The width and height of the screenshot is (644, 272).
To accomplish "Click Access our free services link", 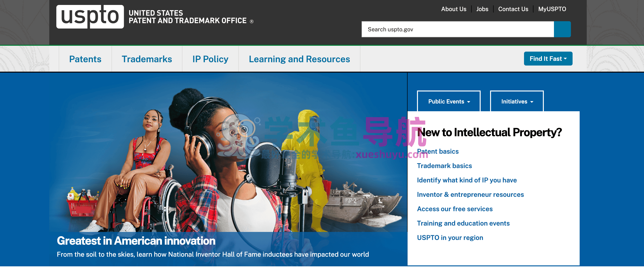I will tap(454, 209).
